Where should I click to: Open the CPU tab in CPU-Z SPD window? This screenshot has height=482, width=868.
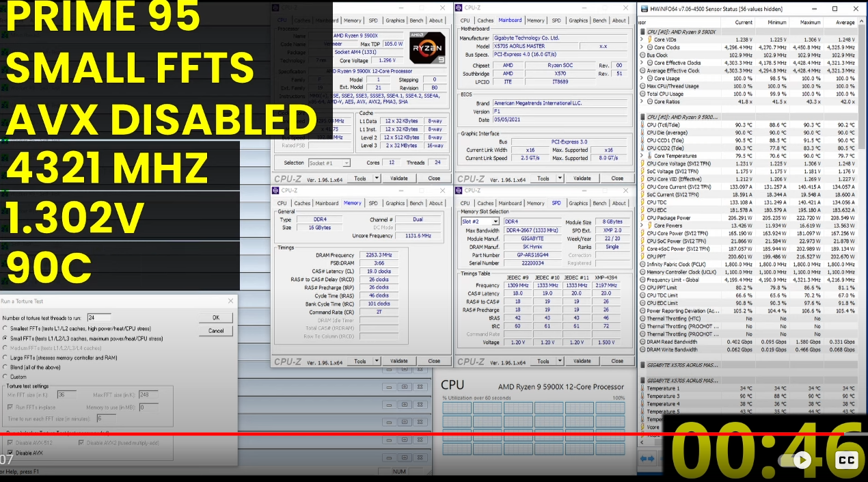465,203
